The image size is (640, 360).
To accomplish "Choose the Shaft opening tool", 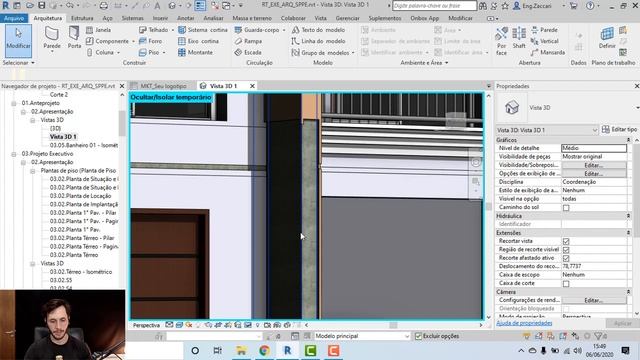I will tap(519, 38).
